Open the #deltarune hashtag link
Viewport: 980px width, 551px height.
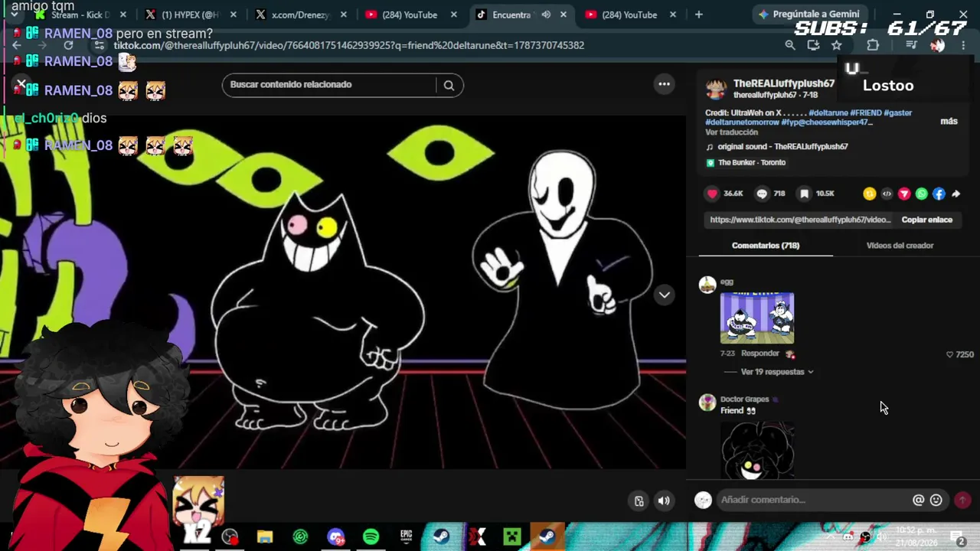tap(828, 113)
